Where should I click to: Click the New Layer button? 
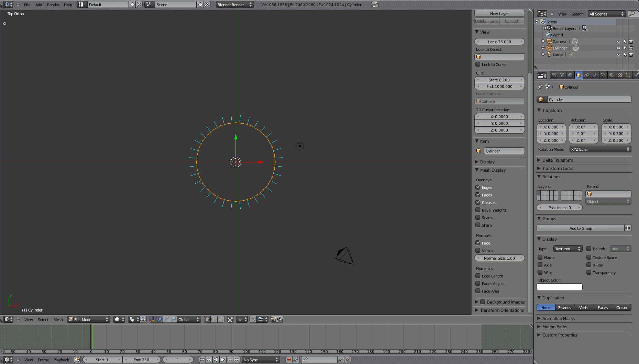click(499, 14)
